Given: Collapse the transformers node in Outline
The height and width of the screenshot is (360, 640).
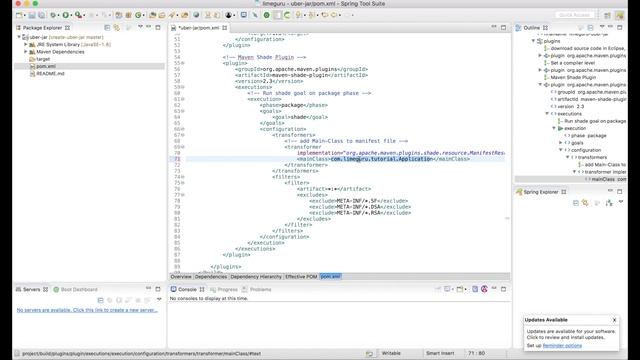Looking at the screenshot, I should [x=568, y=157].
